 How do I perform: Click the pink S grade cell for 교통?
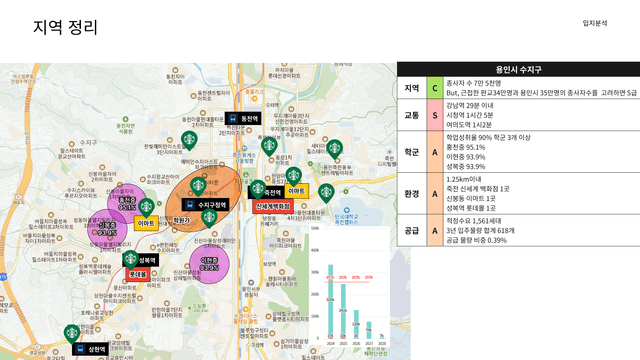[435, 115]
